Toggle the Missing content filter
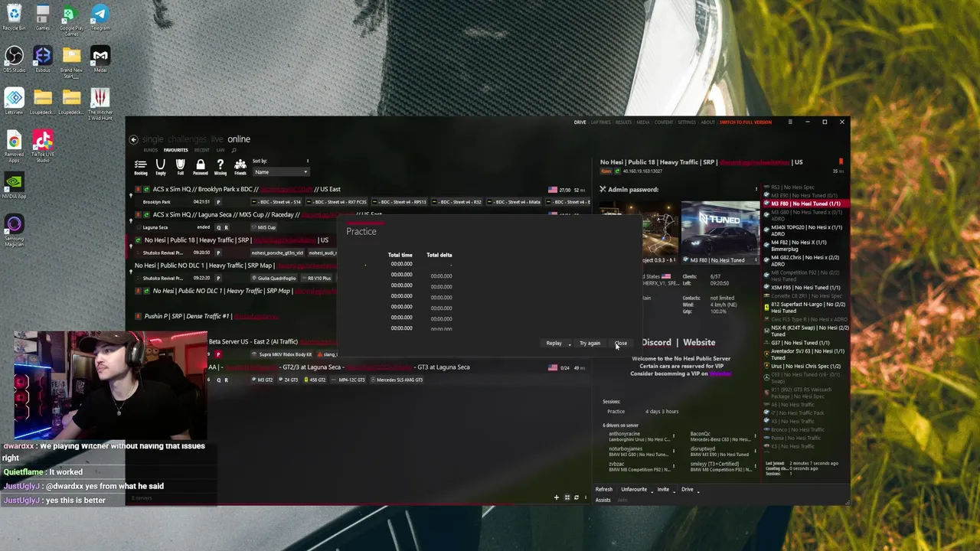Screen dimensions: 980x551 220,167
